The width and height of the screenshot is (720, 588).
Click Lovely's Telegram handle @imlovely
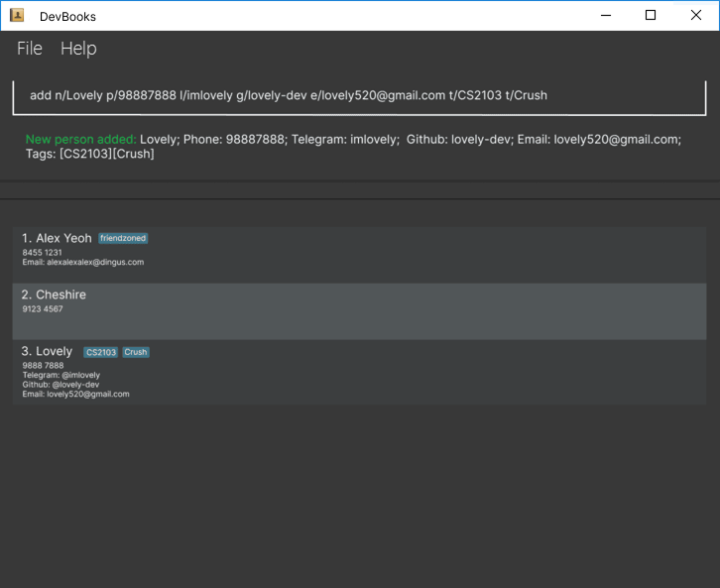61,376
